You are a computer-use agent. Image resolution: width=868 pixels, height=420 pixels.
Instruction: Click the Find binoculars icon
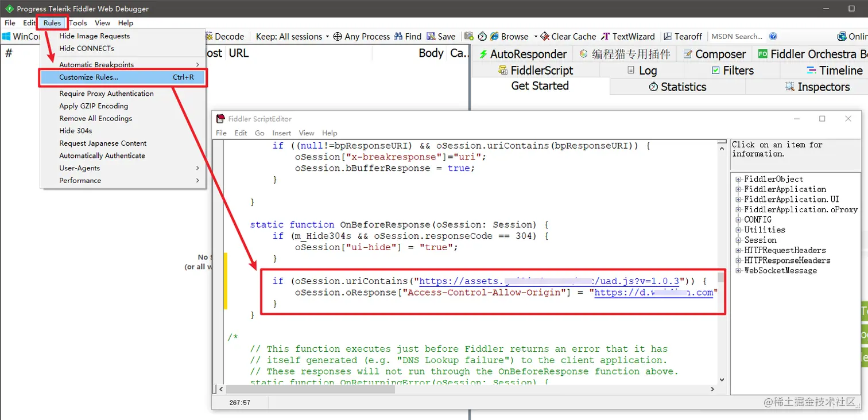(x=398, y=36)
